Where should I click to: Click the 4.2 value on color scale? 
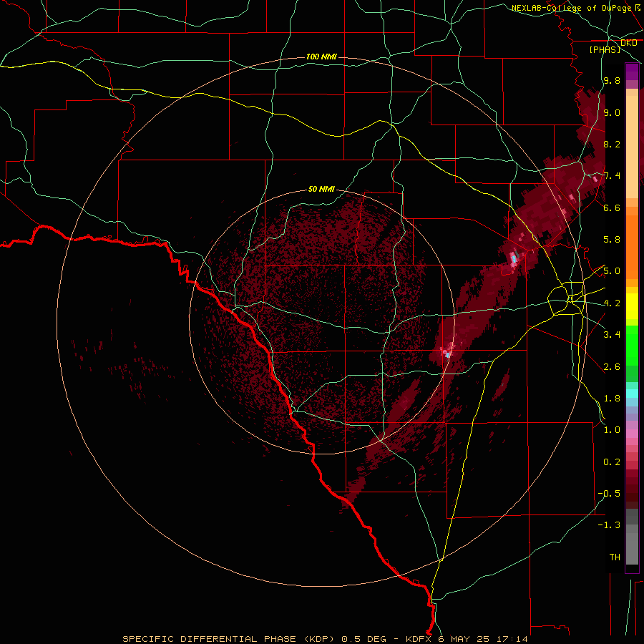tap(612, 303)
